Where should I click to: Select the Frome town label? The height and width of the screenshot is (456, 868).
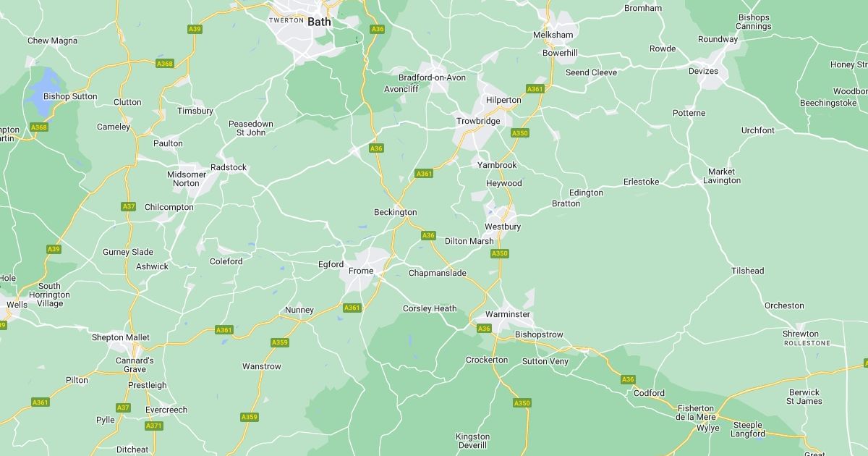[x=361, y=271]
